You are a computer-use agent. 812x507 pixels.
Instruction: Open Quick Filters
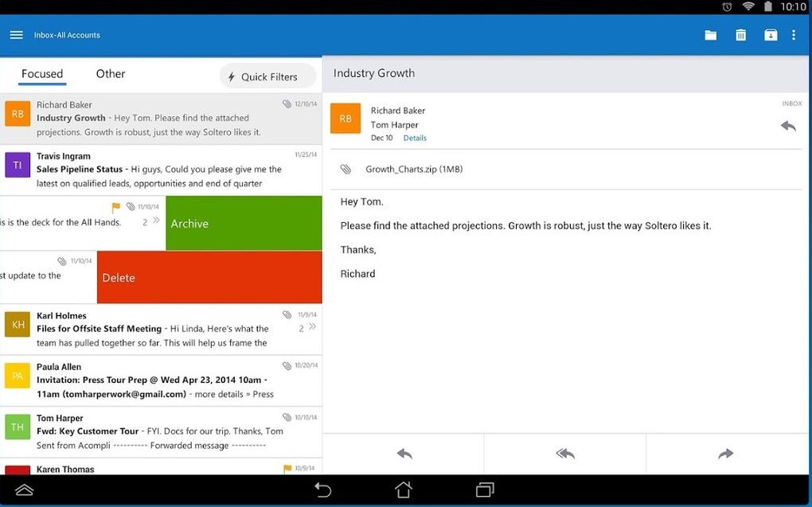[x=267, y=76]
